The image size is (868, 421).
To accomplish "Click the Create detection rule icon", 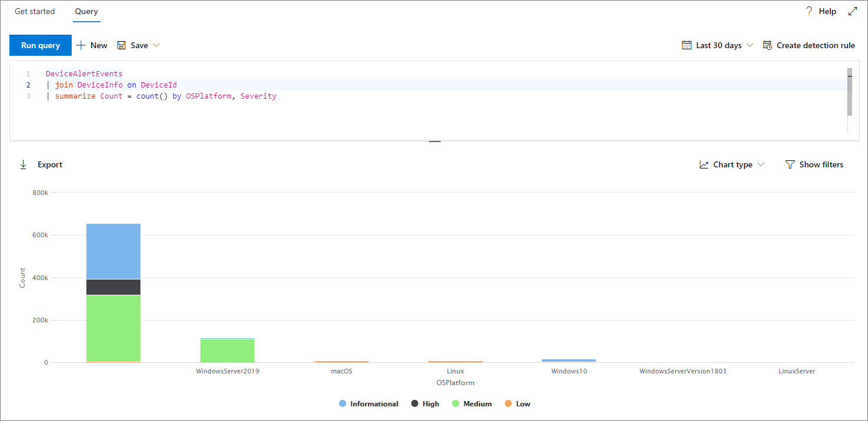I will (x=768, y=45).
